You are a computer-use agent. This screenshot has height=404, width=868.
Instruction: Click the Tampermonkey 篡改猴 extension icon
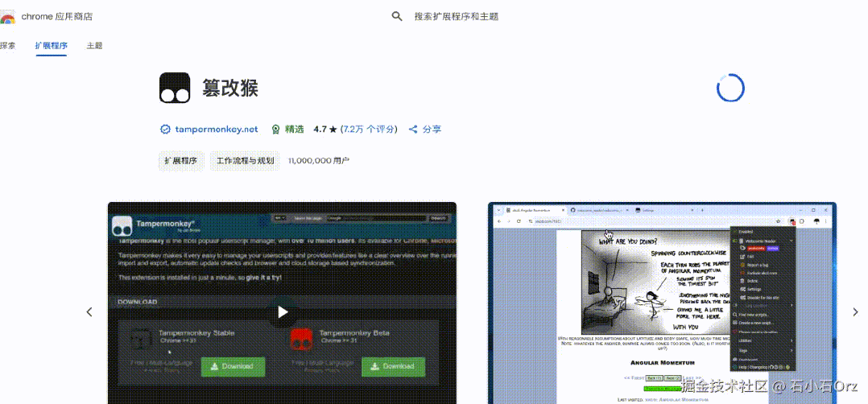[x=175, y=88]
